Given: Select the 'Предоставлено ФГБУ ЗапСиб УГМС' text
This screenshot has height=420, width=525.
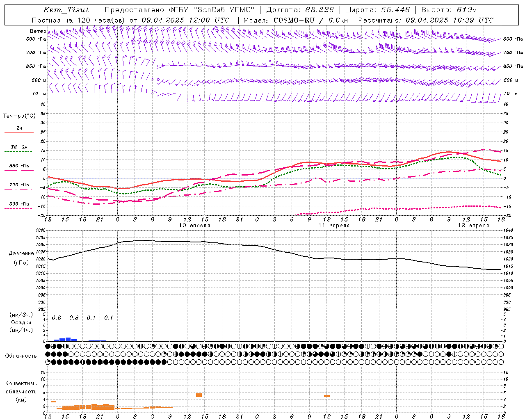Looking at the screenshot, I should click(x=180, y=10).
